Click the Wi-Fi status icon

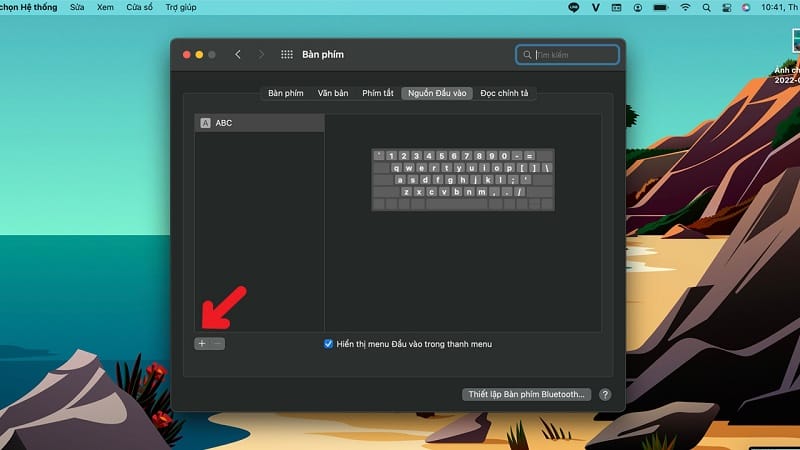685,7
